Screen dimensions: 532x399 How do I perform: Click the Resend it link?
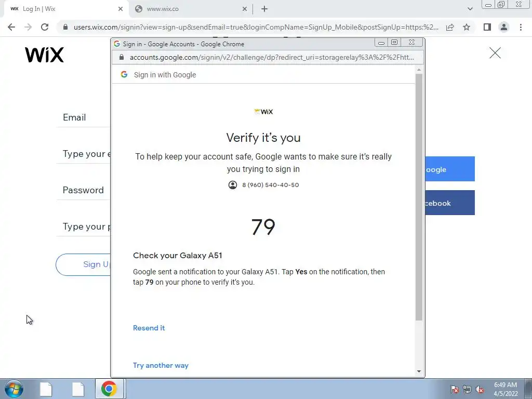pos(149,328)
